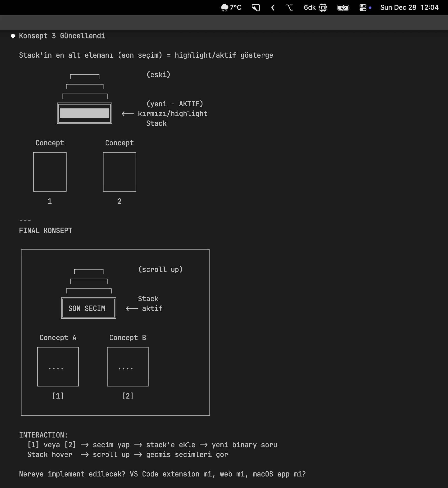This screenshot has height=488, width=448.
Task: Click the date and time Sun Dec 28
Action: [409, 7]
